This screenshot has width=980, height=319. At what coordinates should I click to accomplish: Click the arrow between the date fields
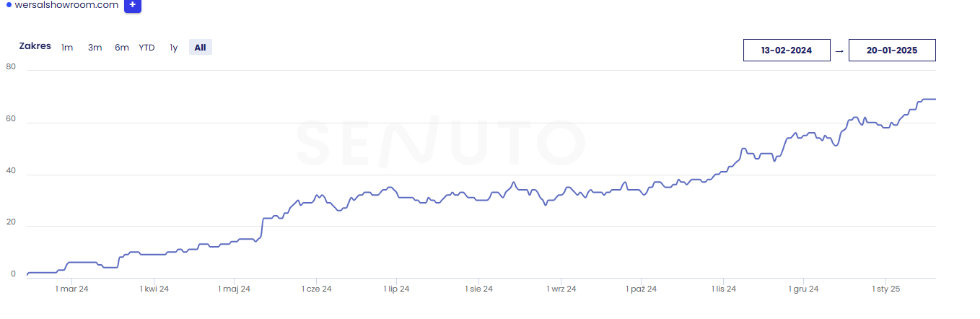(x=839, y=51)
